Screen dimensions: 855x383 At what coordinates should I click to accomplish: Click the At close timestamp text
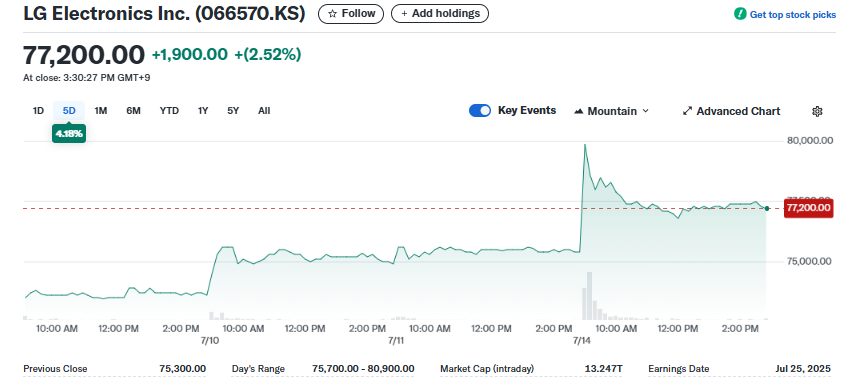[87, 78]
